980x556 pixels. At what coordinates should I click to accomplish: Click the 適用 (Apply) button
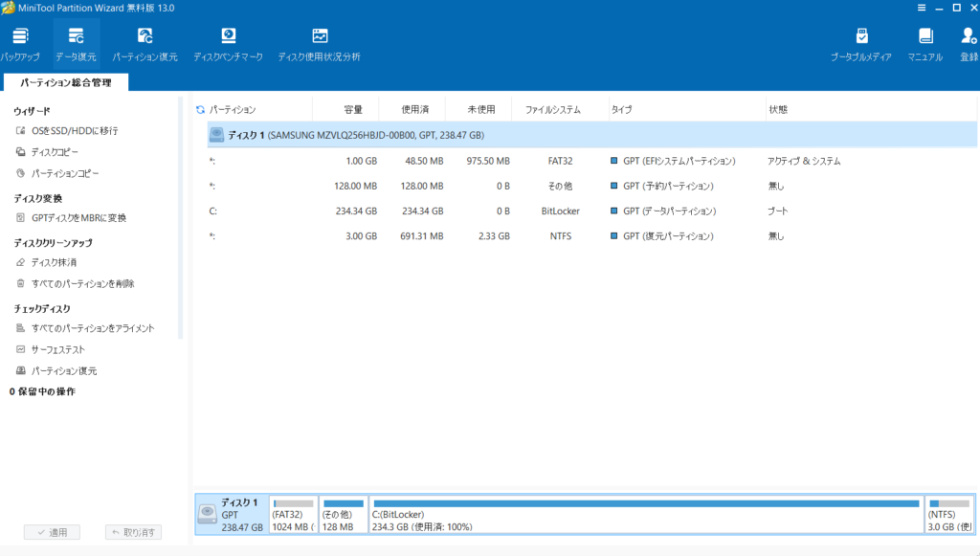[52, 532]
